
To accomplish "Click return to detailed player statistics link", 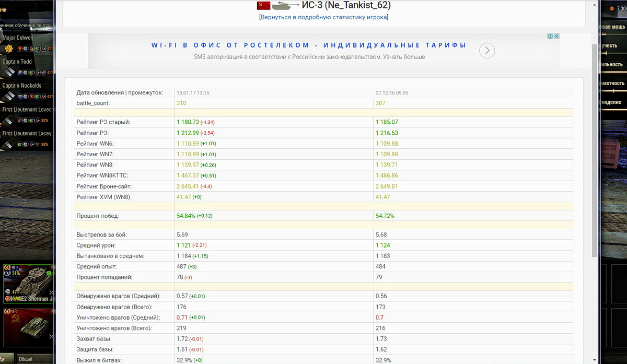I will tap(324, 17).
